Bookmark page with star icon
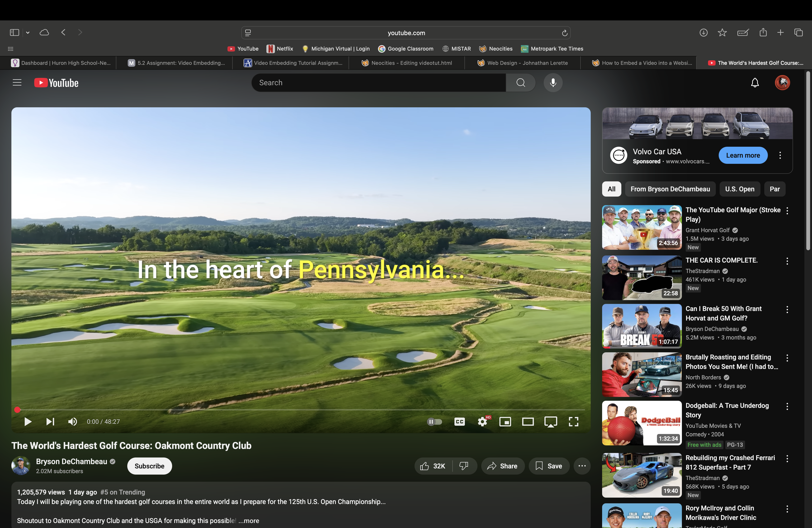Image resolution: width=812 pixels, height=528 pixels. click(722, 32)
